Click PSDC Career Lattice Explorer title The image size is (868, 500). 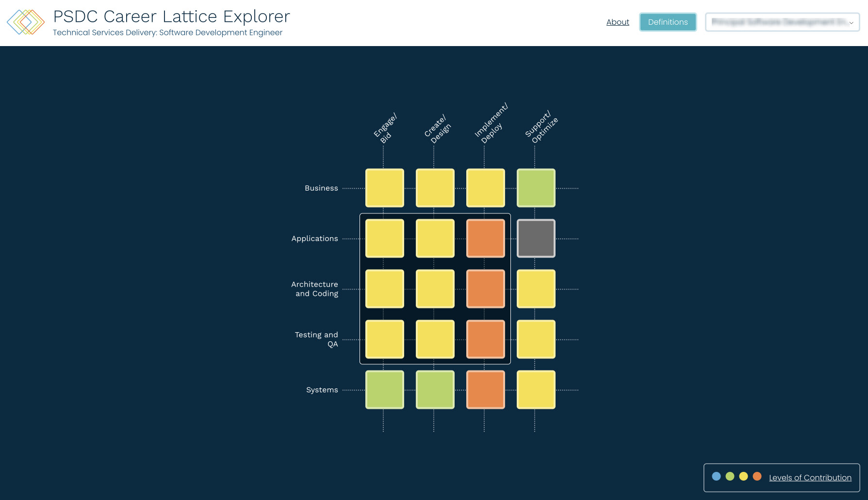171,16
